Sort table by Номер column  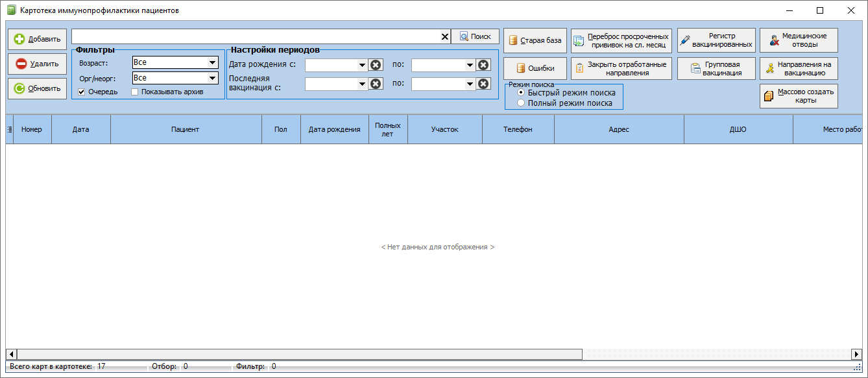point(32,129)
